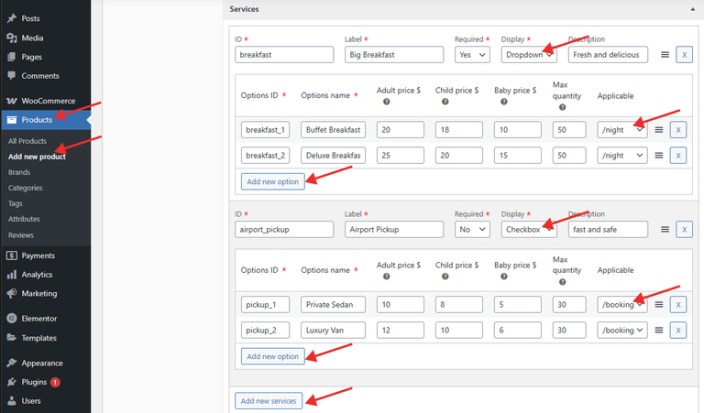Open Applicable dropdown for breakfast_1
This screenshot has width=704, height=413.
(622, 130)
